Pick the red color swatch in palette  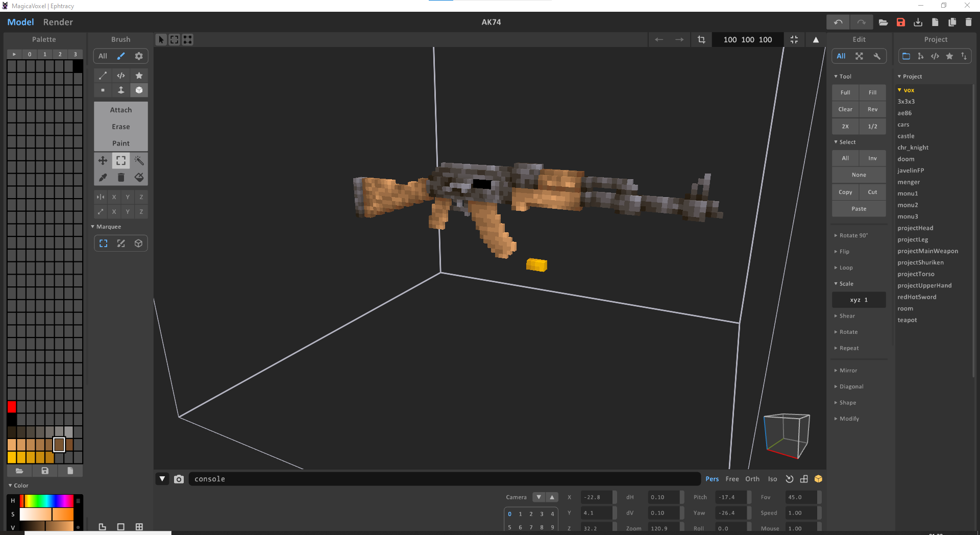point(12,407)
